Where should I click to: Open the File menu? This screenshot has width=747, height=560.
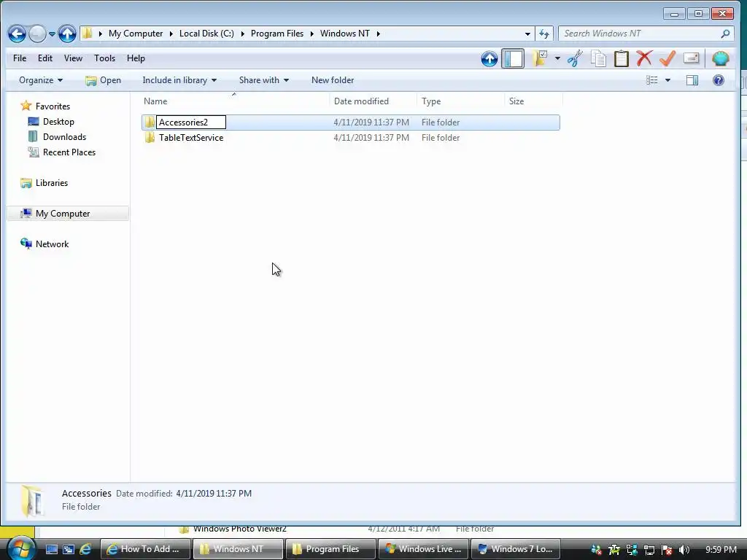[20, 58]
